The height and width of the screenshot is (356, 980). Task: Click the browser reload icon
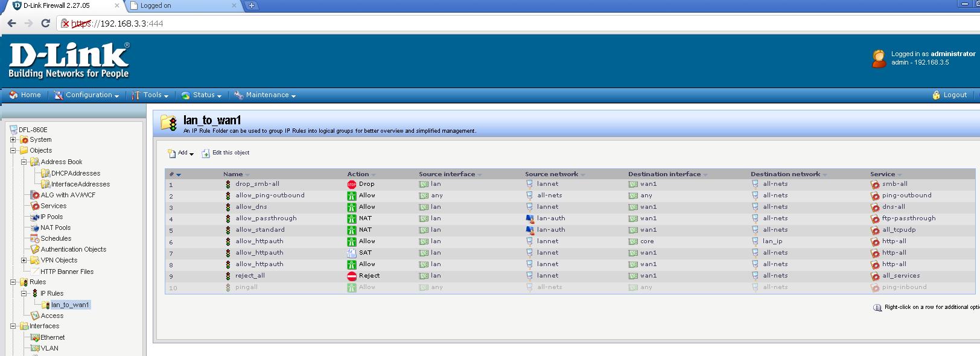click(x=45, y=23)
